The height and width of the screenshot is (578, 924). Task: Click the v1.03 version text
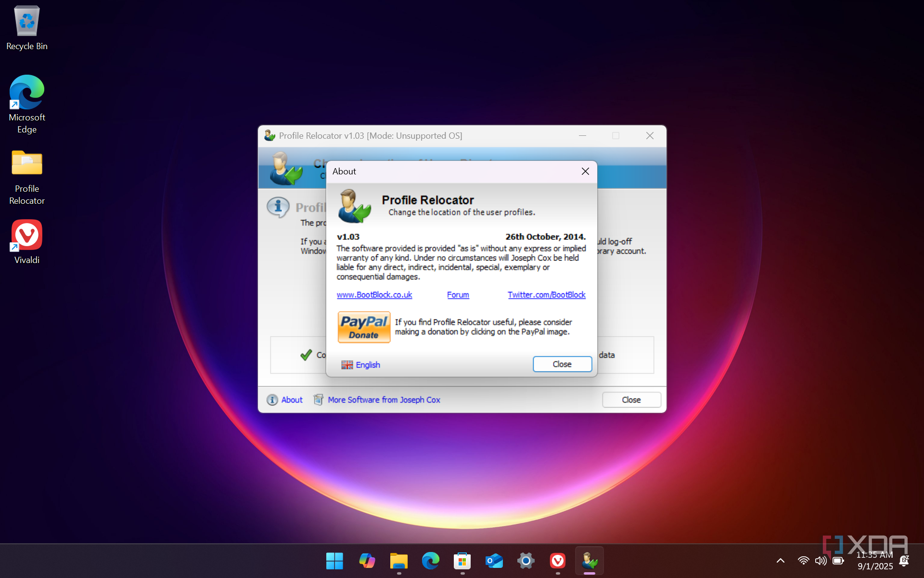tap(348, 237)
